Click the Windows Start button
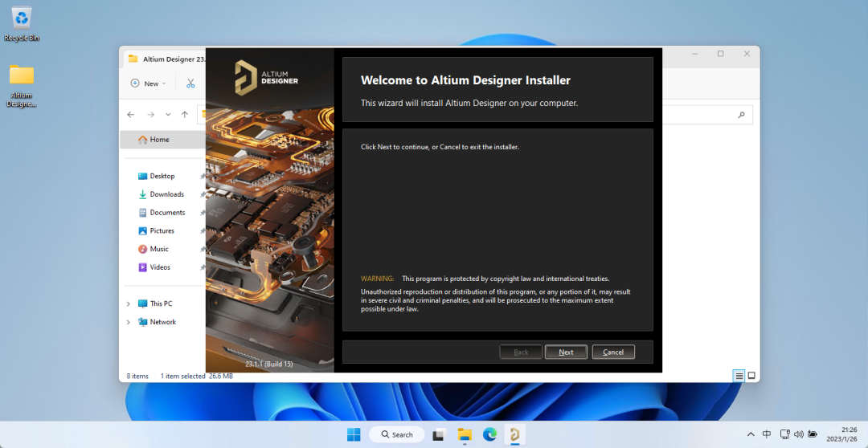Image resolution: width=868 pixels, height=448 pixels. tap(354, 434)
